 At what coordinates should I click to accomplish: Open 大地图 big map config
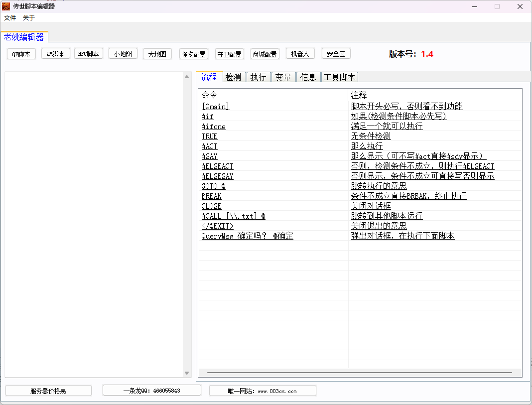point(157,54)
